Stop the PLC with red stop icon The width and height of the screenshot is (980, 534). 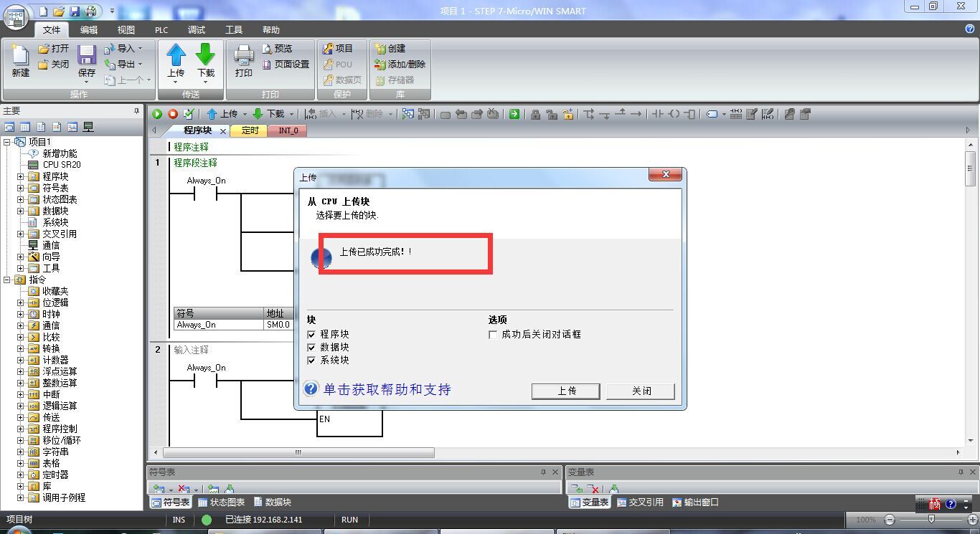pos(172,114)
